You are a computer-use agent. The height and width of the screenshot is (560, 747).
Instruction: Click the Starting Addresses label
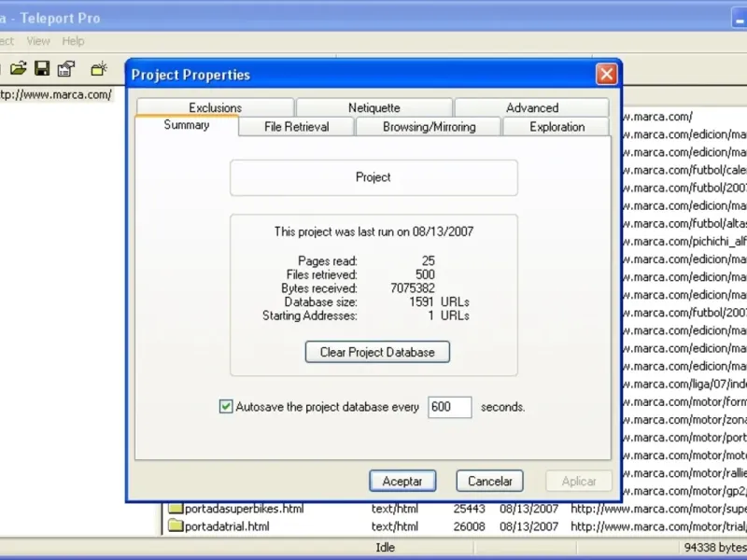pos(310,315)
